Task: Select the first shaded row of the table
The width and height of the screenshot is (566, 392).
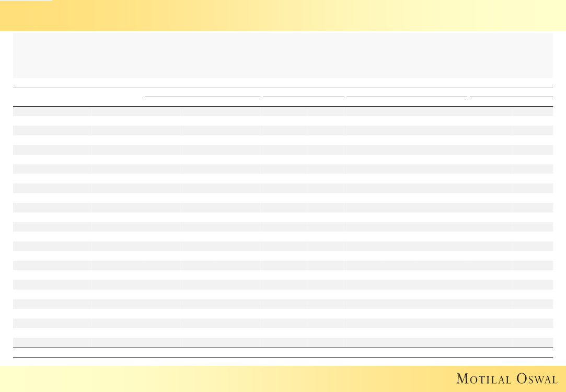Action: pos(283,111)
